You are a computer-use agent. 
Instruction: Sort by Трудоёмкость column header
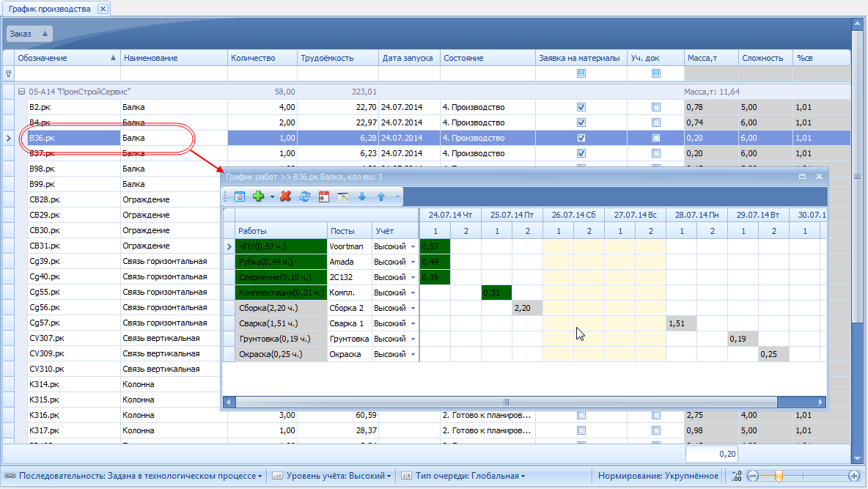point(337,58)
